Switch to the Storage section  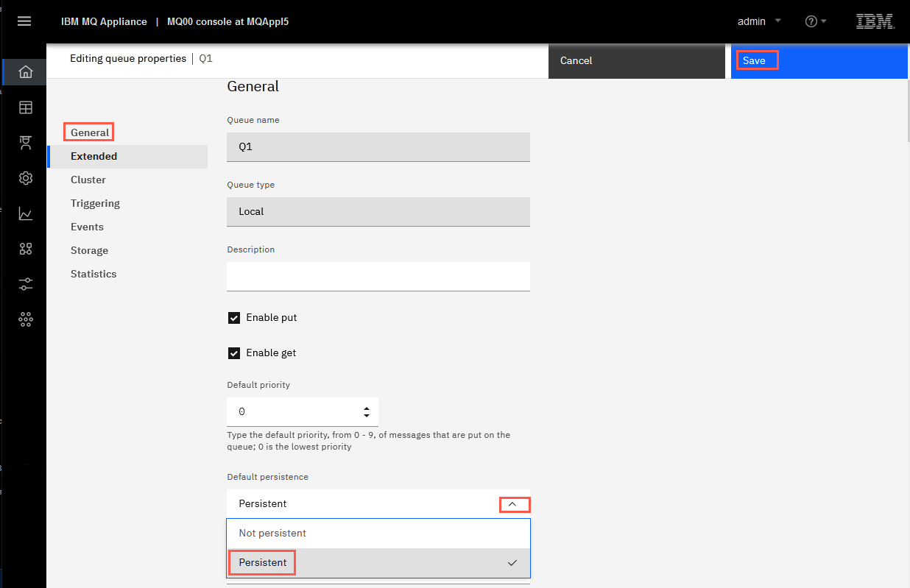(x=89, y=250)
